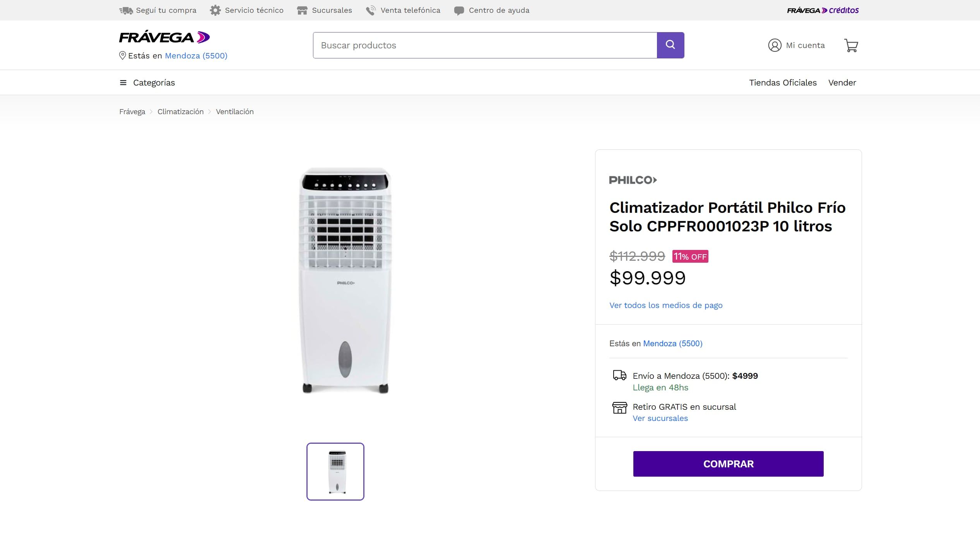Viewport: 980px width, 537px height.
Task: Click the Seguí tu compra truck icon
Action: tap(126, 10)
